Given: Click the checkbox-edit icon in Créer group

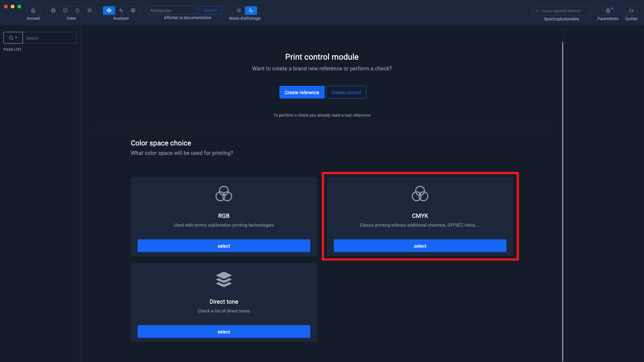Looking at the screenshot, I should [x=65, y=10].
